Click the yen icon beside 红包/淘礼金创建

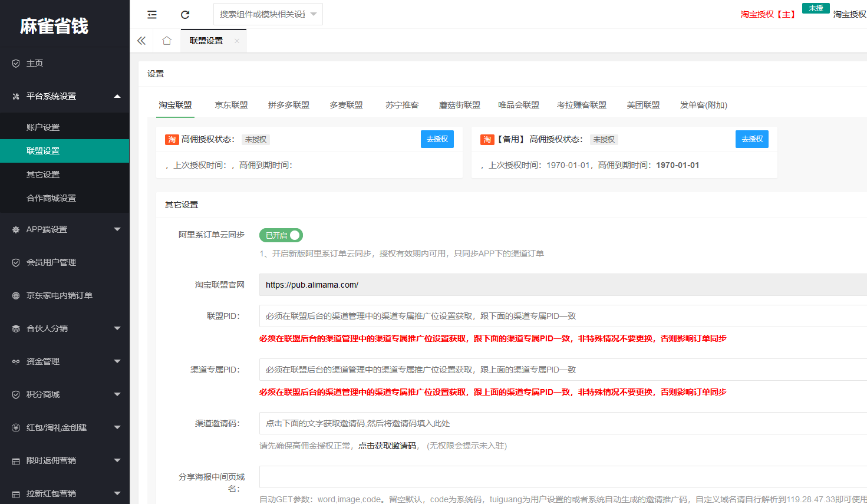[16, 427]
